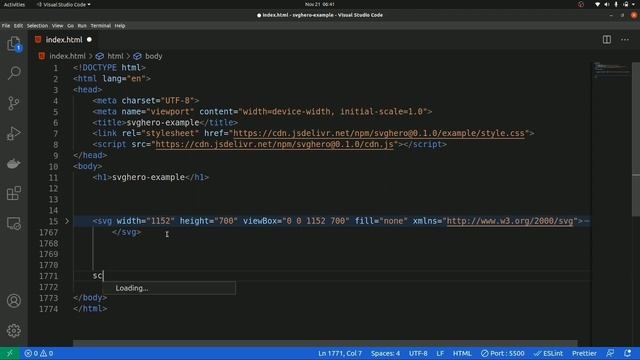
Task: Click line number 1771 in gutter
Action: click(x=49, y=276)
